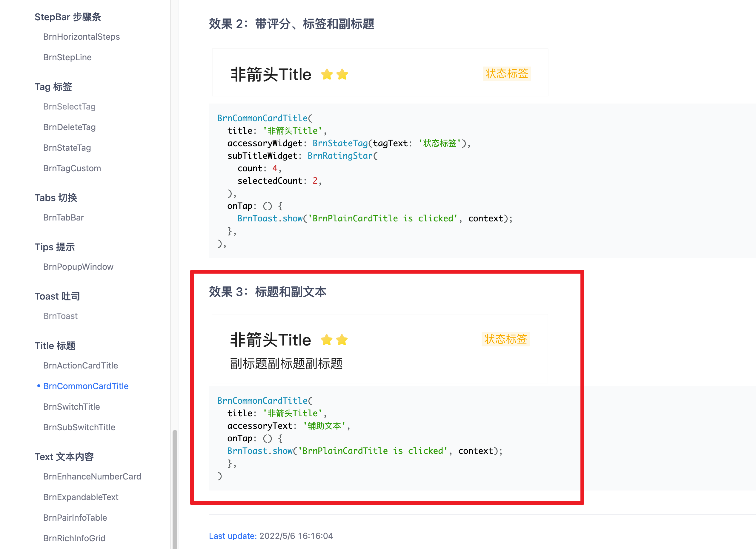756x549 pixels.
Task: Open the BrnStepLine sidebar entry
Action: [x=67, y=57]
